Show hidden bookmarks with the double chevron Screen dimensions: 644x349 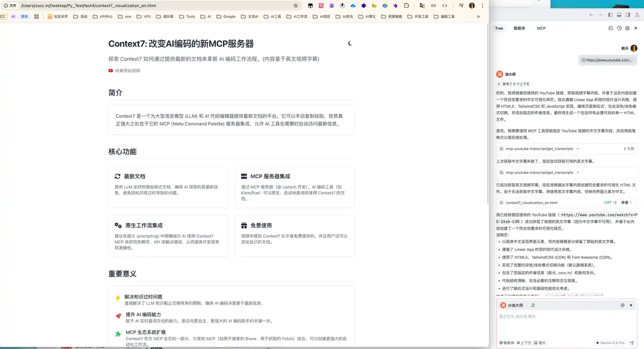click(478, 17)
